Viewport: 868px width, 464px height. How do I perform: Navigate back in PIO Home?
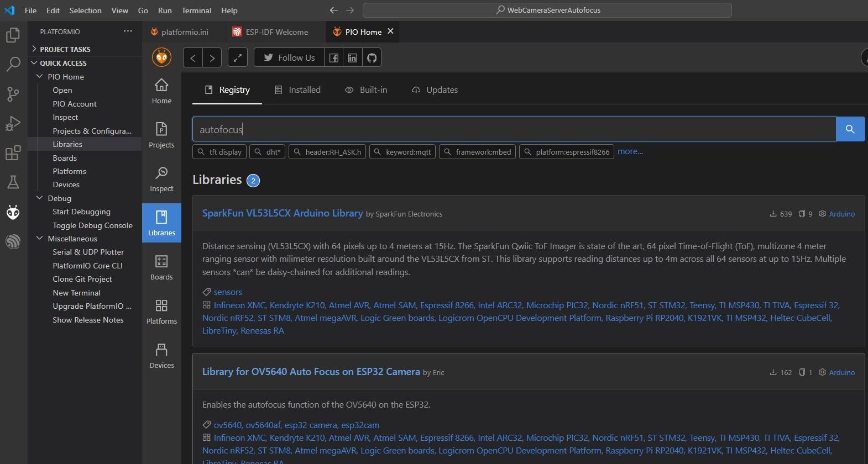(x=192, y=57)
